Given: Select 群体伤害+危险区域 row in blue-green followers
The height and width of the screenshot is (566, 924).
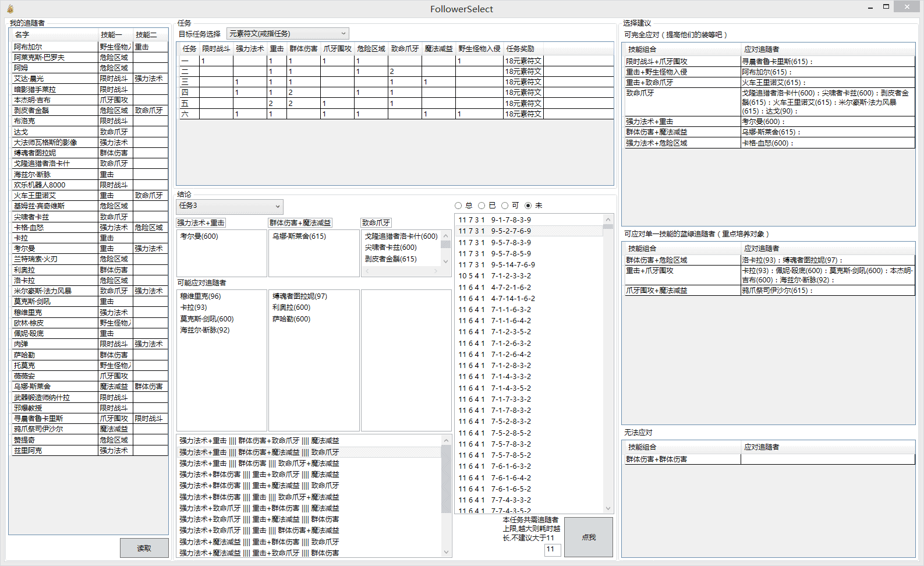Looking at the screenshot, I should (x=769, y=260).
